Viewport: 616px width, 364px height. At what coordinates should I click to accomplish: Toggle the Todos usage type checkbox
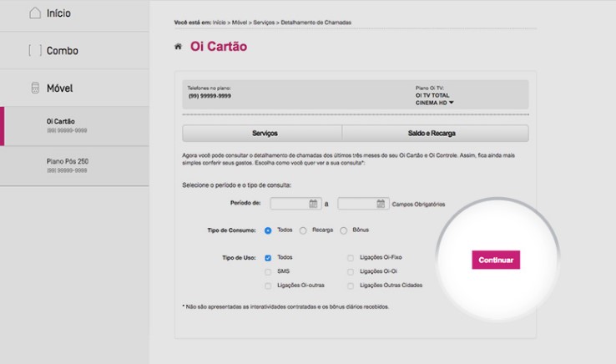[x=268, y=258]
